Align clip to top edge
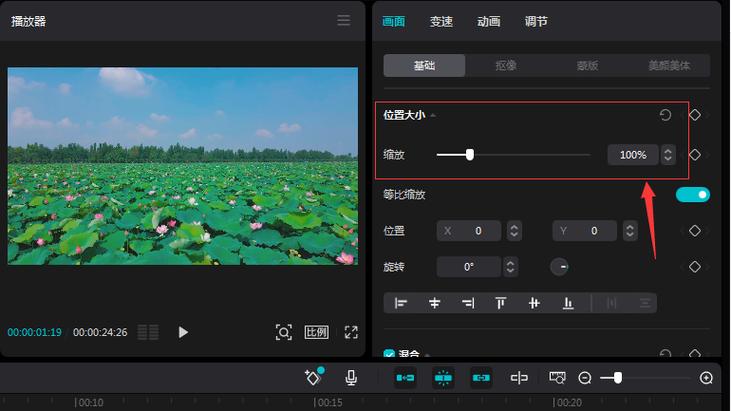The image size is (731, 411). [501, 303]
